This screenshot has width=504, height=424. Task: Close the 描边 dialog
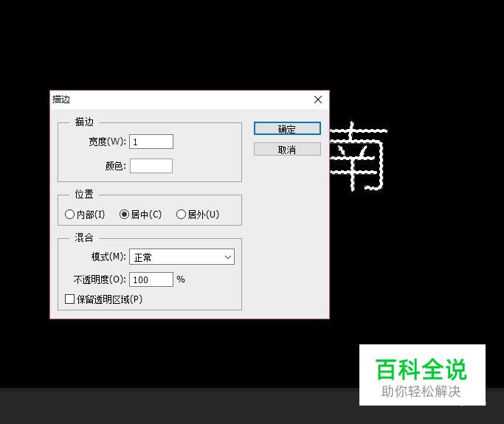318,100
